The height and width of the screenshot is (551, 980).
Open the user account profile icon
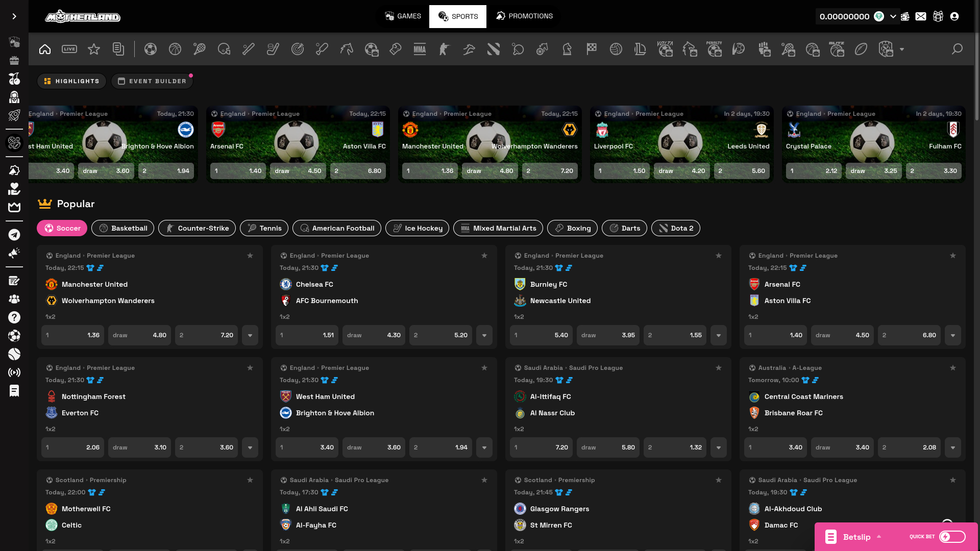click(x=954, y=16)
